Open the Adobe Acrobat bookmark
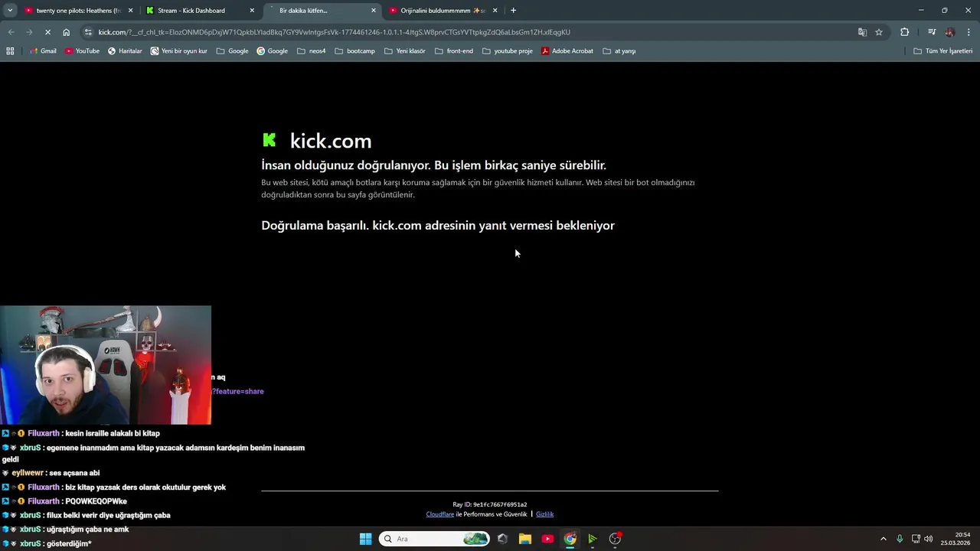This screenshot has width=980, height=551. (x=567, y=51)
